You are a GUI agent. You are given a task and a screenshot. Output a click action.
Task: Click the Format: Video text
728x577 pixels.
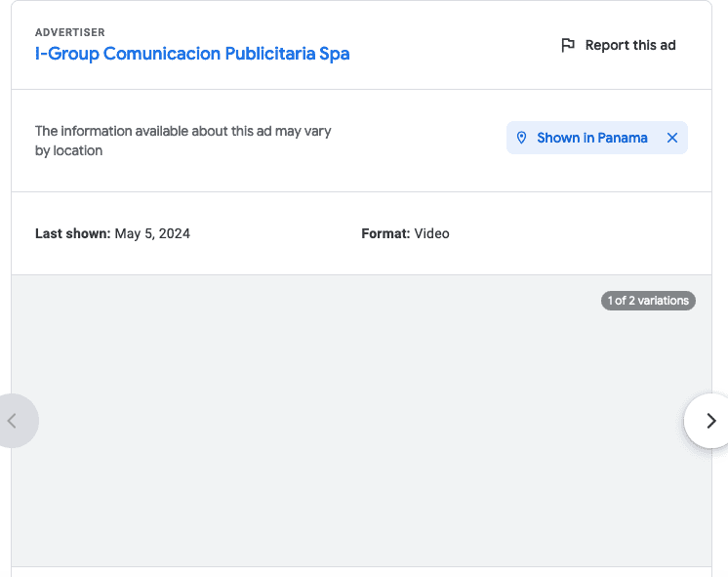tap(405, 233)
